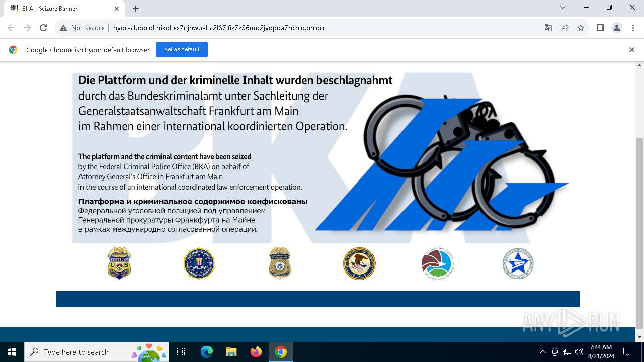Open the Chrome profile avatar

tap(617, 28)
